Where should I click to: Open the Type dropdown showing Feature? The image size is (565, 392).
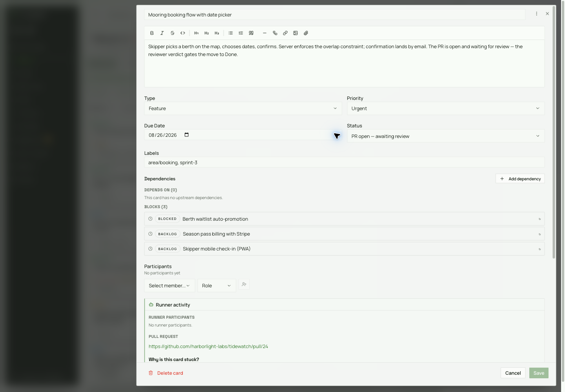coord(243,109)
